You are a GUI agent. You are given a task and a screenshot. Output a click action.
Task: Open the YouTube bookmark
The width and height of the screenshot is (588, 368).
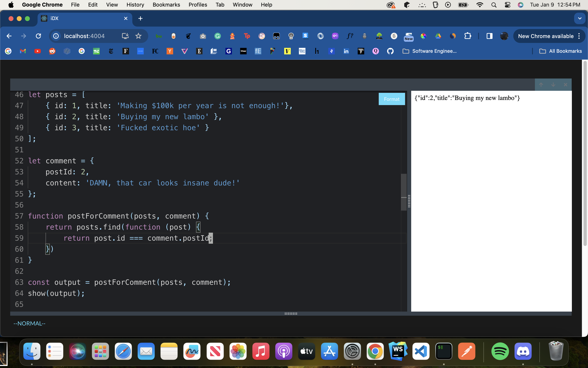(37, 51)
